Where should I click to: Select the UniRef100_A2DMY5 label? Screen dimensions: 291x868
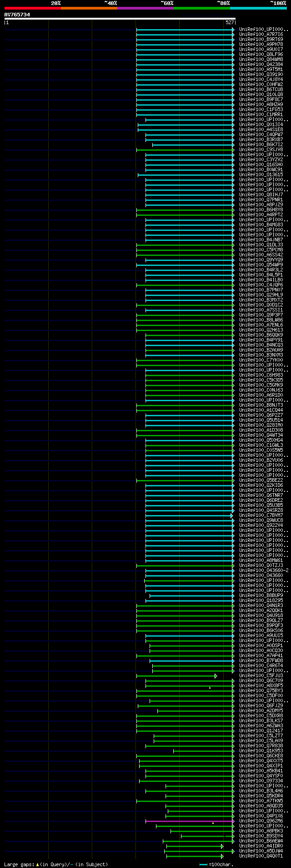[261, 710]
